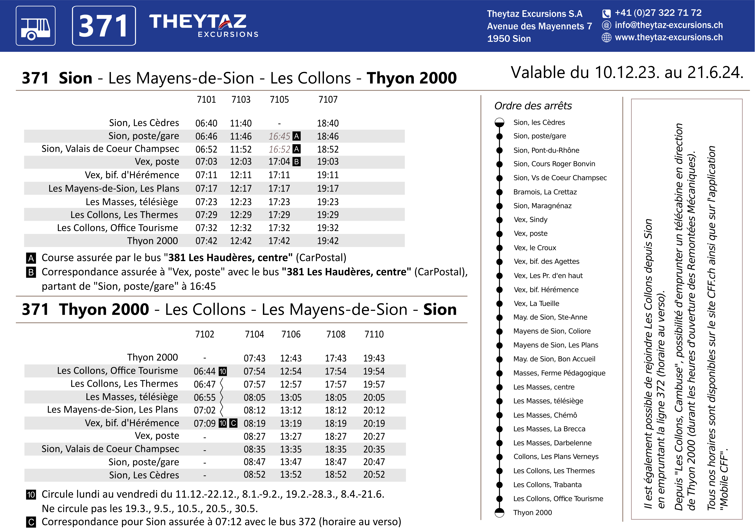Click course number 7110 column header
Image resolution: width=756 pixels, height=532 pixels.
(x=374, y=334)
